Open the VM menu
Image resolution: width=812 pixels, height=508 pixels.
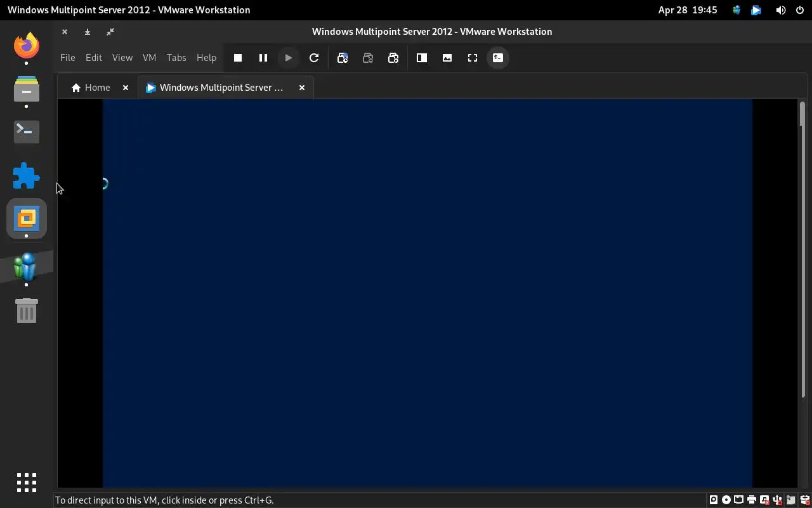tap(149, 58)
